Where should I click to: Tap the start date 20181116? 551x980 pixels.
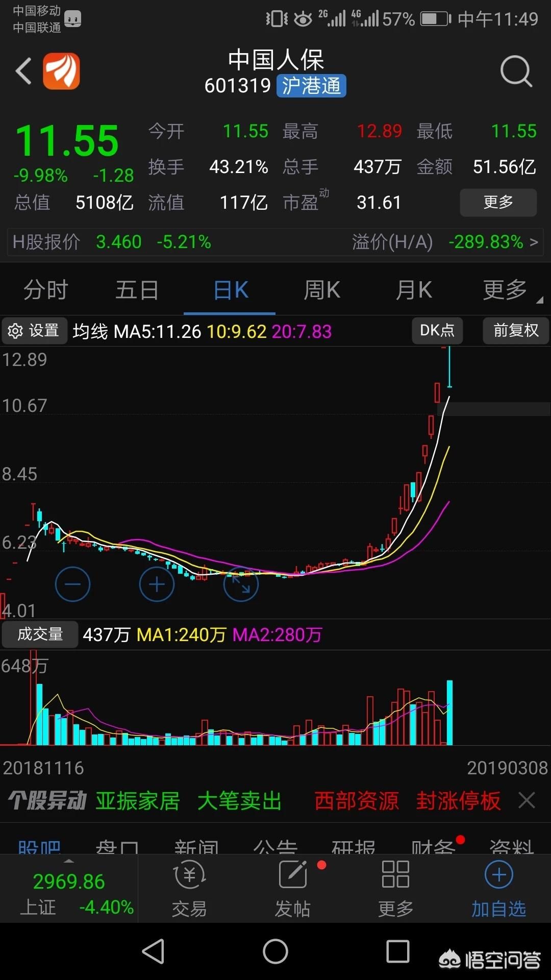pyautogui.click(x=43, y=768)
